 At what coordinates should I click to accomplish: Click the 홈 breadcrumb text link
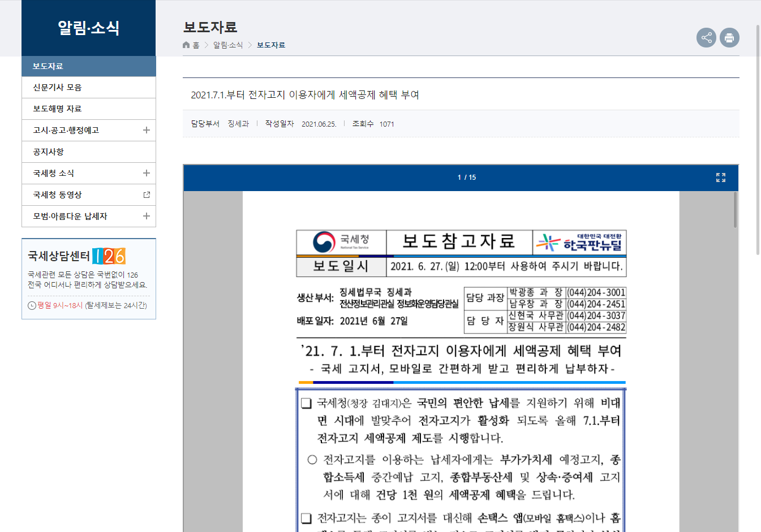coord(196,45)
